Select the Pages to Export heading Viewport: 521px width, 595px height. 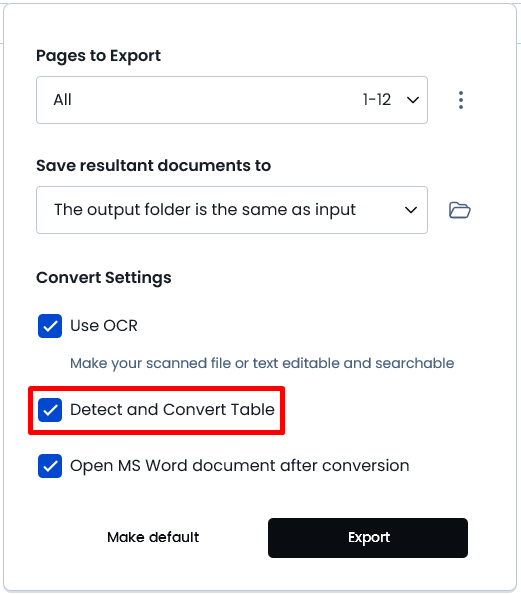98,56
